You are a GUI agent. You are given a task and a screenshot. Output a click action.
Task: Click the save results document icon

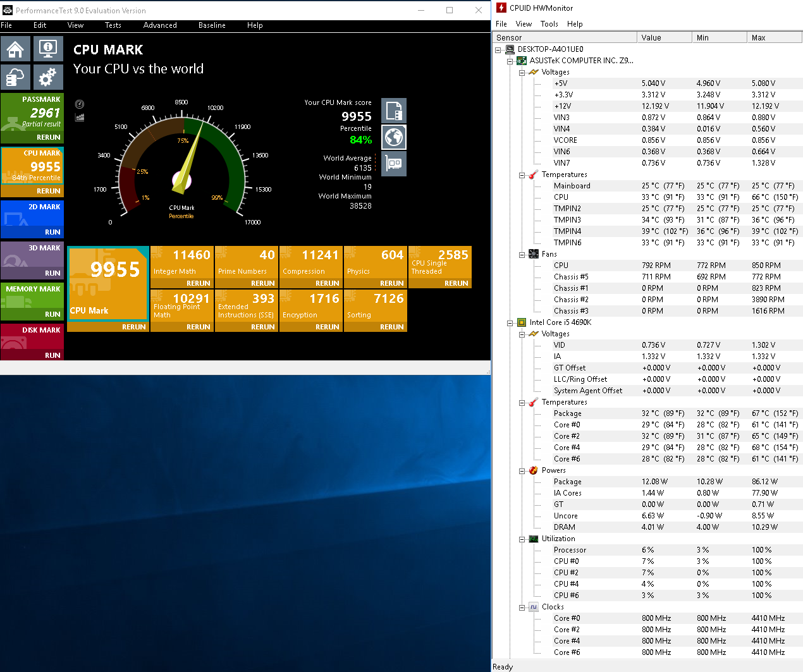[394, 111]
